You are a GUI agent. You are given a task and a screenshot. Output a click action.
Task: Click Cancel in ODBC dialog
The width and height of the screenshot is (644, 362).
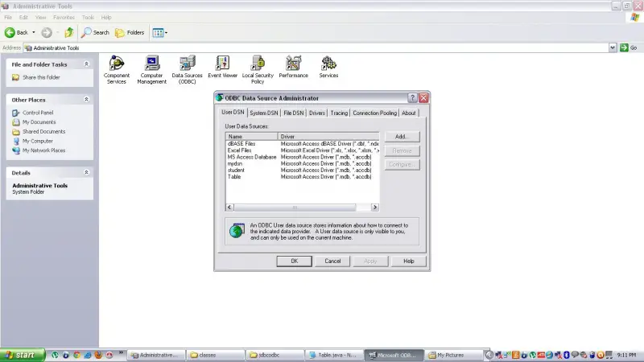point(332,261)
